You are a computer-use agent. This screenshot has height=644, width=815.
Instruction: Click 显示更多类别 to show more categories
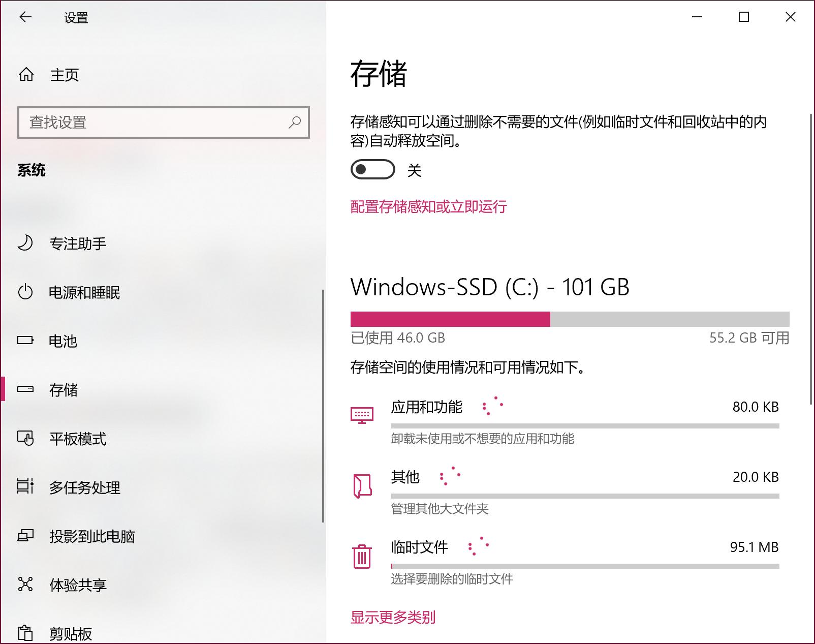pos(394,617)
